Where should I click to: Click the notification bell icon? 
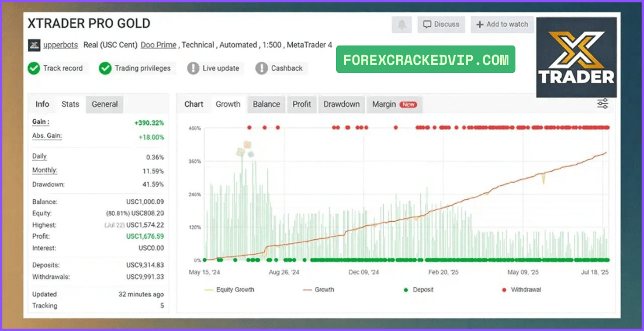coord(401,25)
